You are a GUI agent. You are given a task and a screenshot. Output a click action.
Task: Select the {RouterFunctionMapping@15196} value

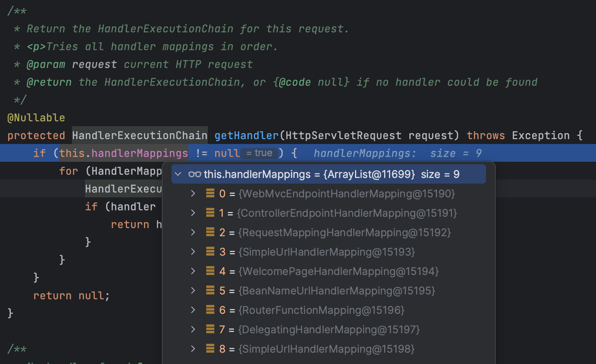click(321, 310)
